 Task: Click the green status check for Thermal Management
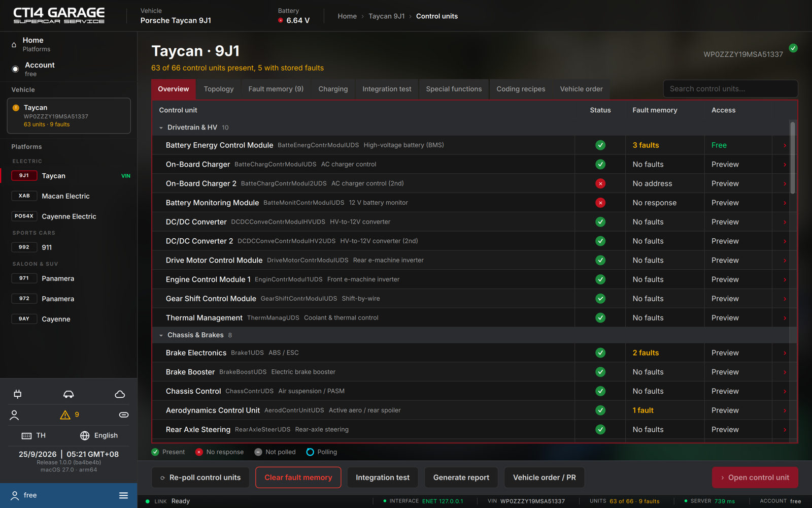point(600,317)
